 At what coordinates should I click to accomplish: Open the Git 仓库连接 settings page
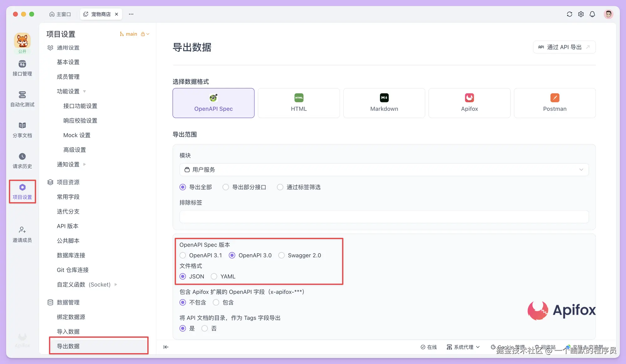tap(72, 270)
